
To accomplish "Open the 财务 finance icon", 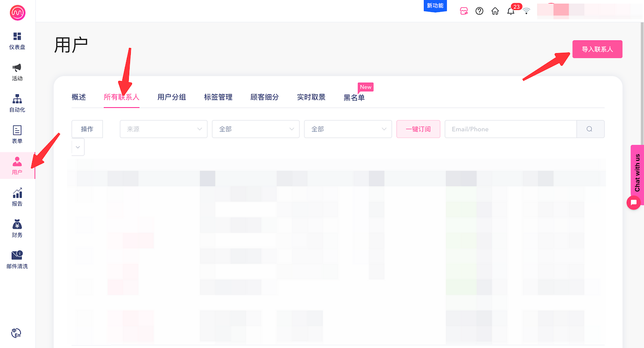I will (x=17, y=225).
